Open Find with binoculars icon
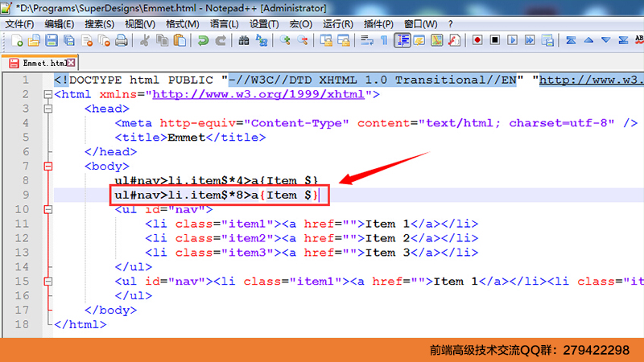Screen dimensions: 644x362 tap(244, 40)
